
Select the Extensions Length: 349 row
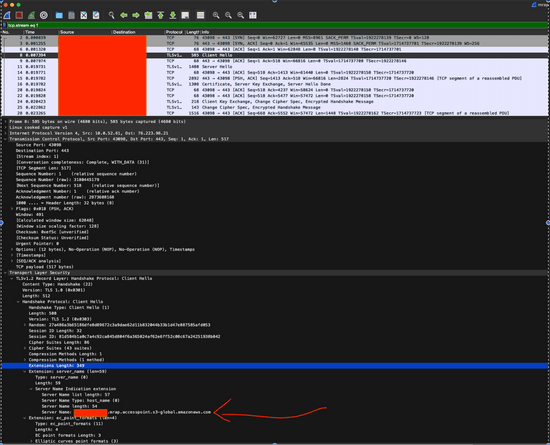pos(275,366)
